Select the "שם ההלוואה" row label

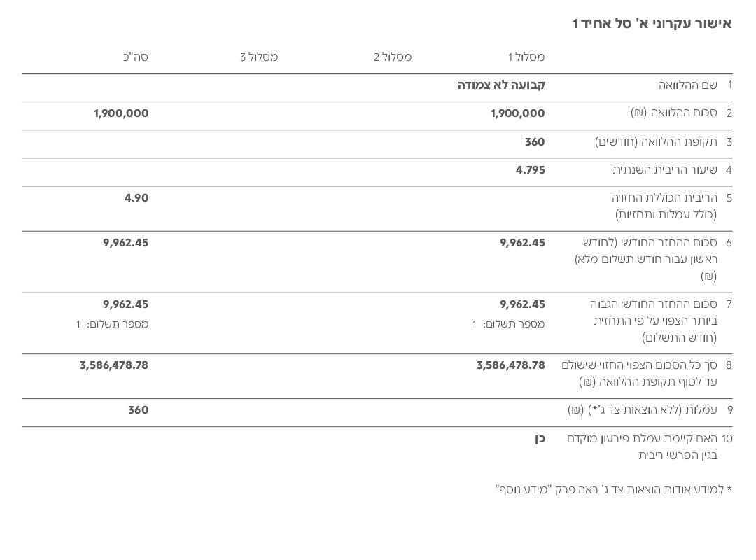[x=687, y=85]
